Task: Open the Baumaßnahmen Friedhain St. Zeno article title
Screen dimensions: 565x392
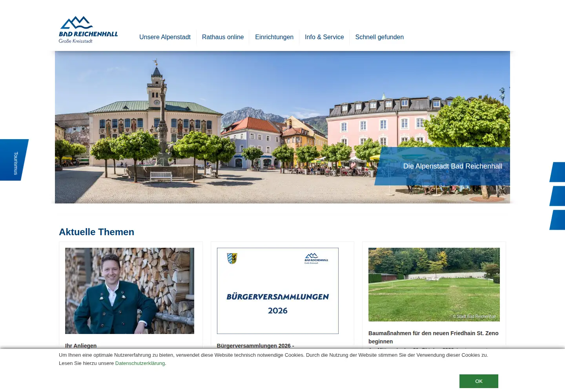Action: (434, 337)
